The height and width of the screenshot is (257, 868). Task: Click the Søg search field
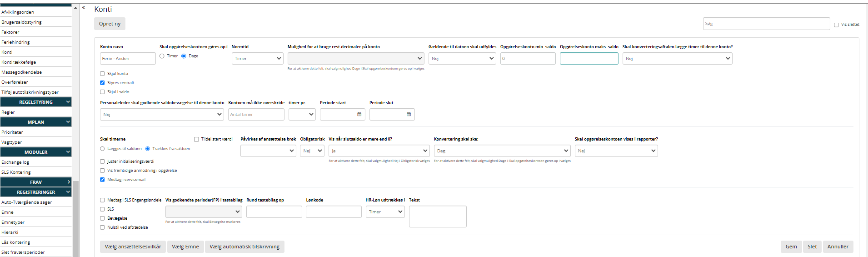(x=766, y=24)
